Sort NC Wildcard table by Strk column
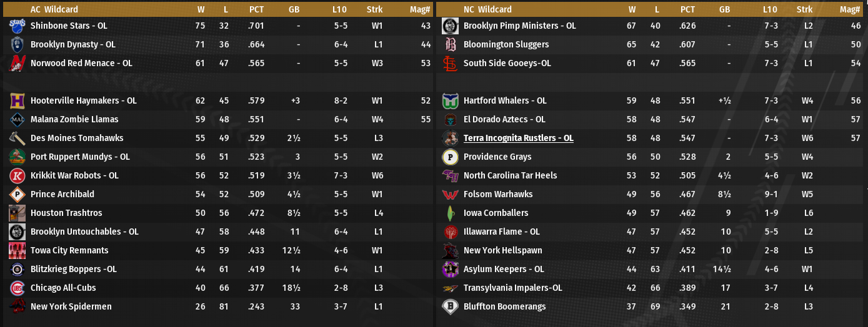This screenshot has width=868, height=327. 805,9
